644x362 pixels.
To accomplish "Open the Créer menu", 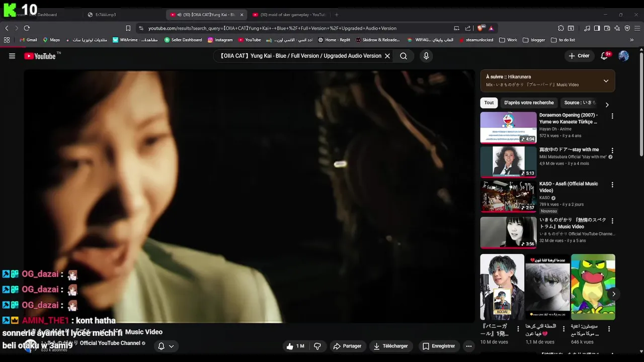I will [579, 56].
